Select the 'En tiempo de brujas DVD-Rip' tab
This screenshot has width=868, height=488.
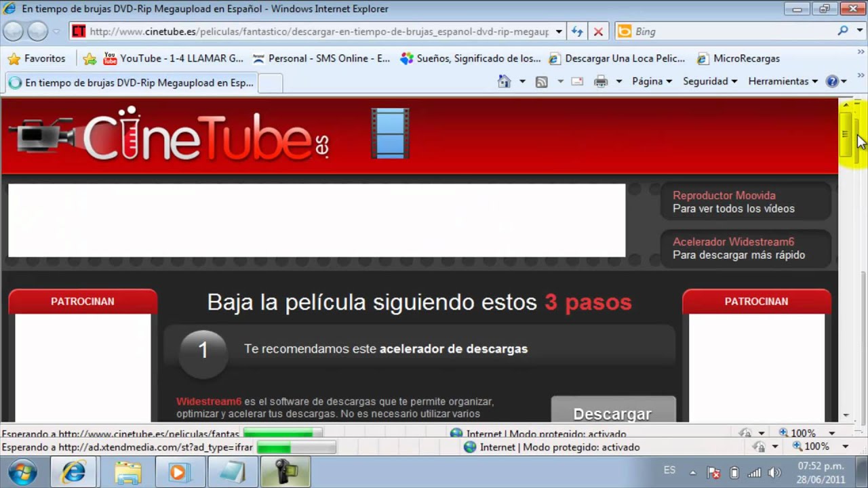point(131,83)
